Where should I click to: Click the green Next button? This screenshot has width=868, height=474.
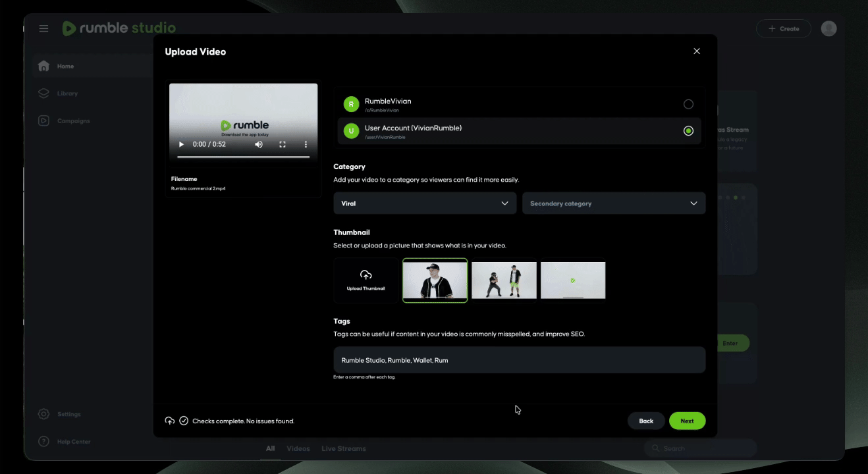(x=687, y=421)
